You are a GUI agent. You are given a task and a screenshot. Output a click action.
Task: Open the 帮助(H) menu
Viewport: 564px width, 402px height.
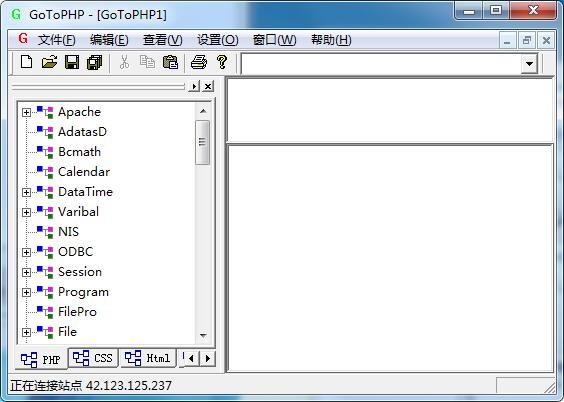click(x=331, y=40)
